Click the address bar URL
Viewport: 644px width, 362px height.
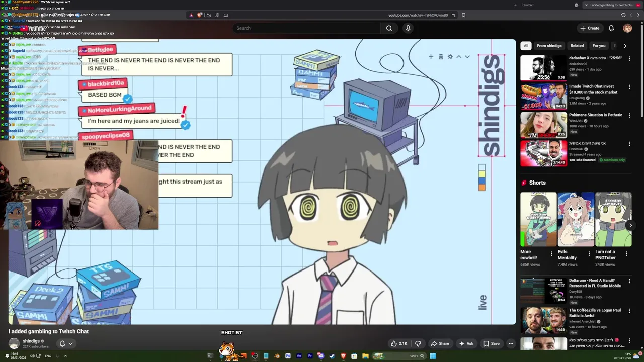(418, 15)
